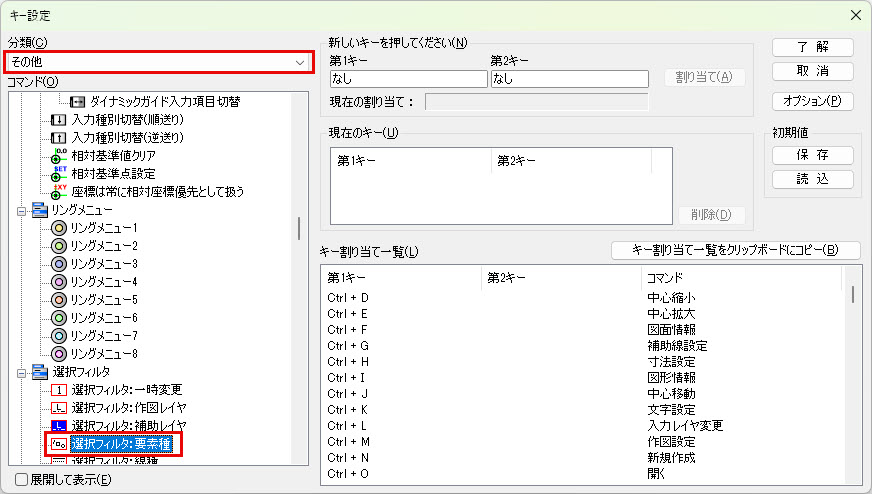The image size is (872, 494).
Task: Select 選択フィルタ:一時変更 item
Action: [x=126, y=390]
